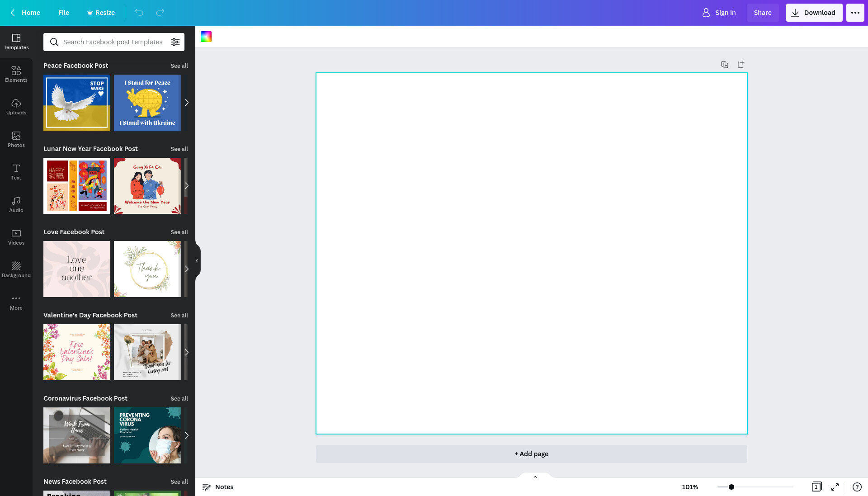Open the More sidebar options

[x=16, y=302]
